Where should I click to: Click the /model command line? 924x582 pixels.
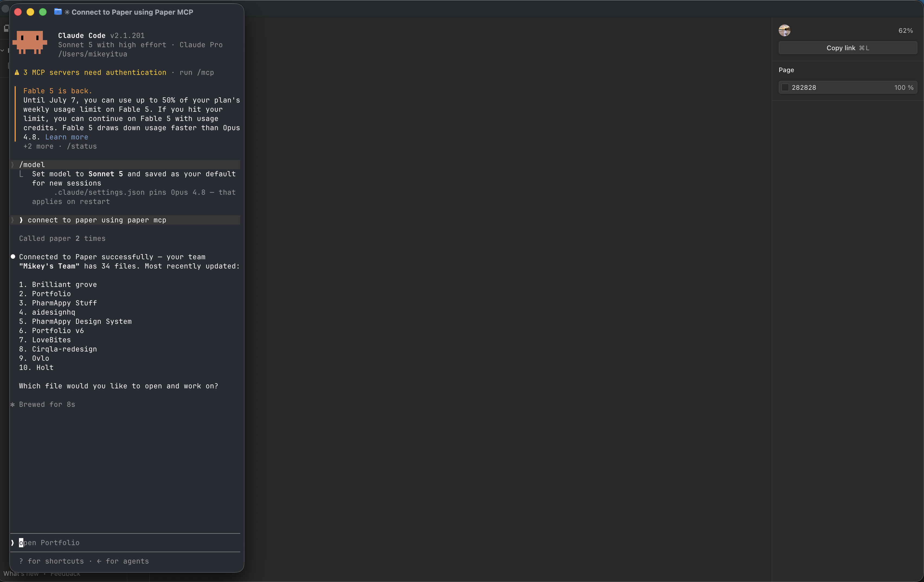[x=125, y=165]
